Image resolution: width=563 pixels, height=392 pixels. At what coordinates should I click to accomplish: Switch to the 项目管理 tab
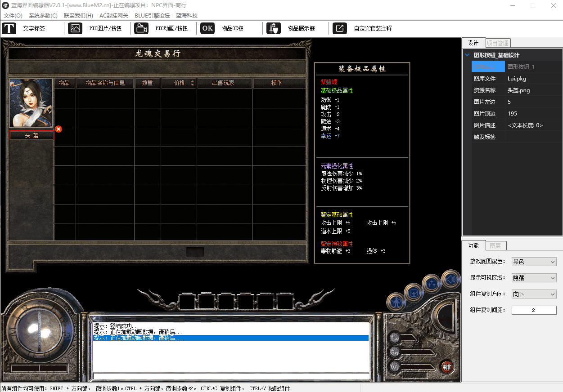tap(498, 43)
